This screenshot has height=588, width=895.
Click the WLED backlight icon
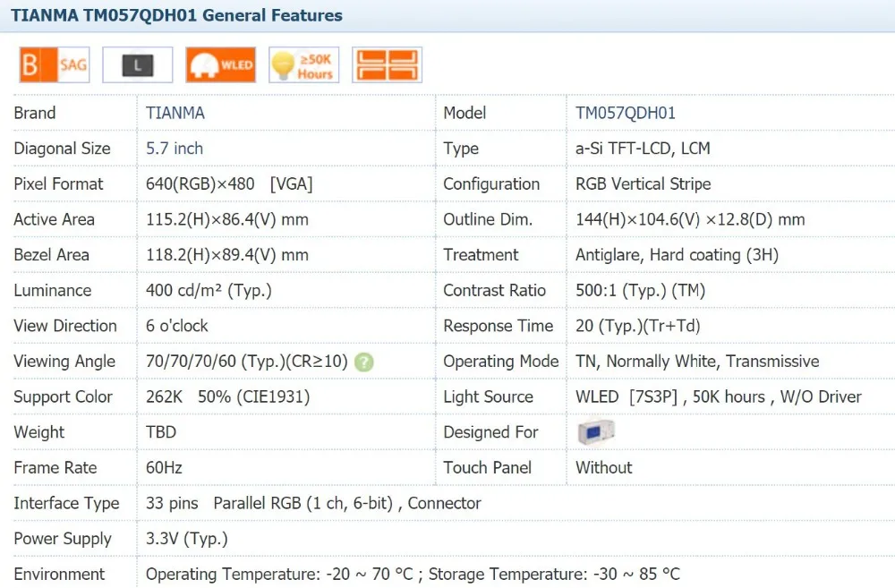(x=221, y=64)
